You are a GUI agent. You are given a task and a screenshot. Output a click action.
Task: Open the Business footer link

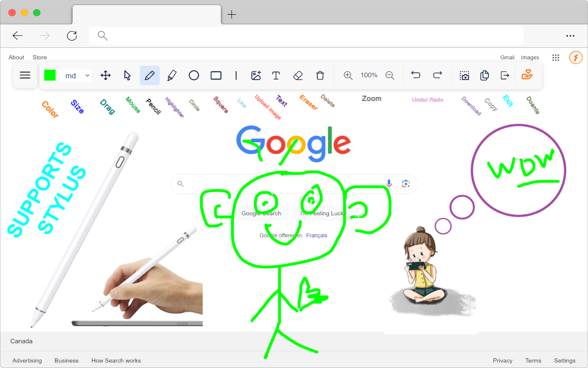tap(67, 361)
